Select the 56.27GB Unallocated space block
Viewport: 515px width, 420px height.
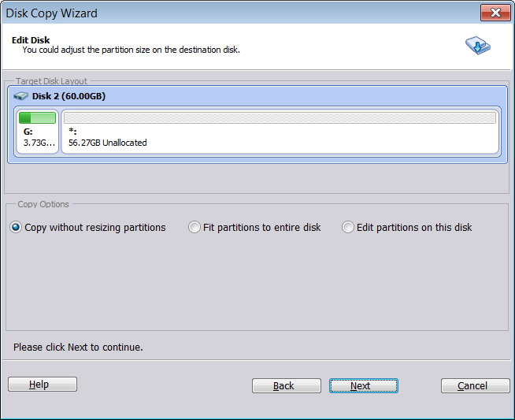tap(280, 137)
